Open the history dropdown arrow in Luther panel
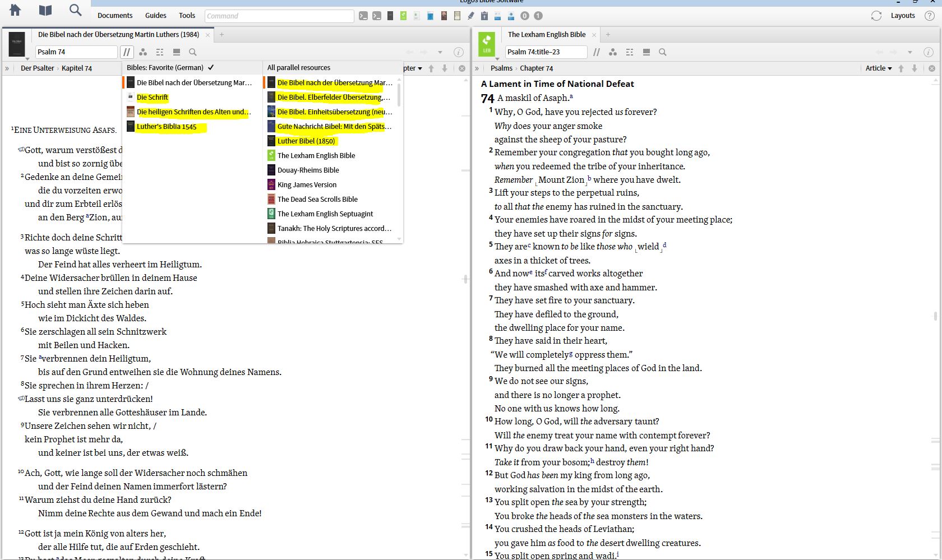 point(440,52)
